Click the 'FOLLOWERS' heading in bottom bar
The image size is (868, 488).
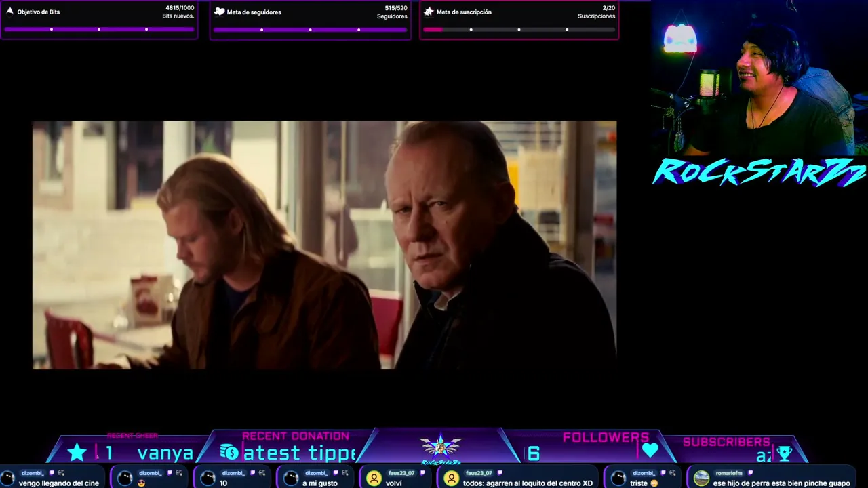[606, 437]
